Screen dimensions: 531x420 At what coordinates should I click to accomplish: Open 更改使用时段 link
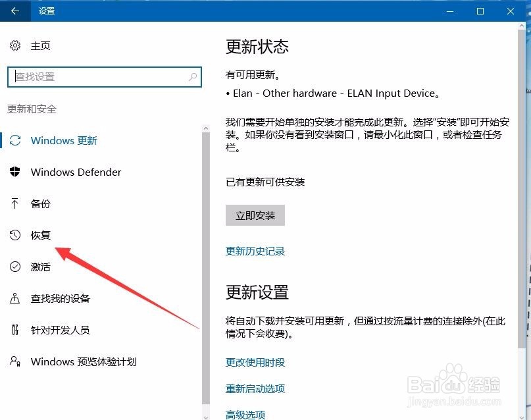point(255,361)
